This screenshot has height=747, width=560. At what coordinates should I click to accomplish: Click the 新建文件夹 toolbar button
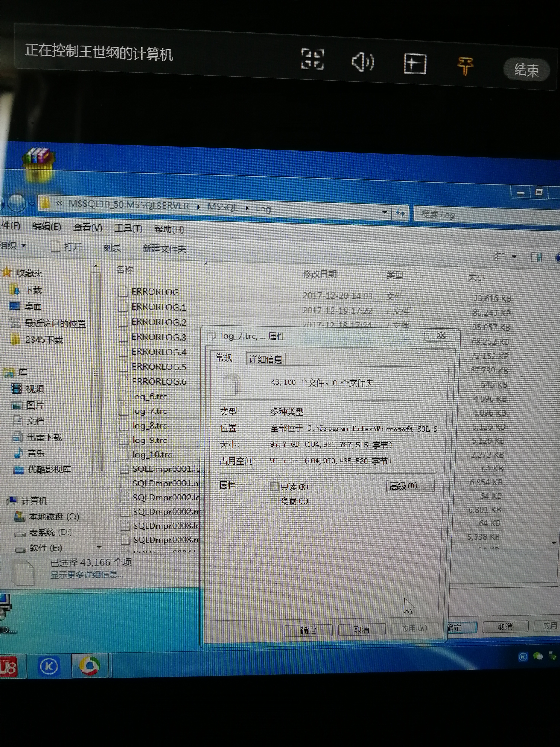coord(164,249)
